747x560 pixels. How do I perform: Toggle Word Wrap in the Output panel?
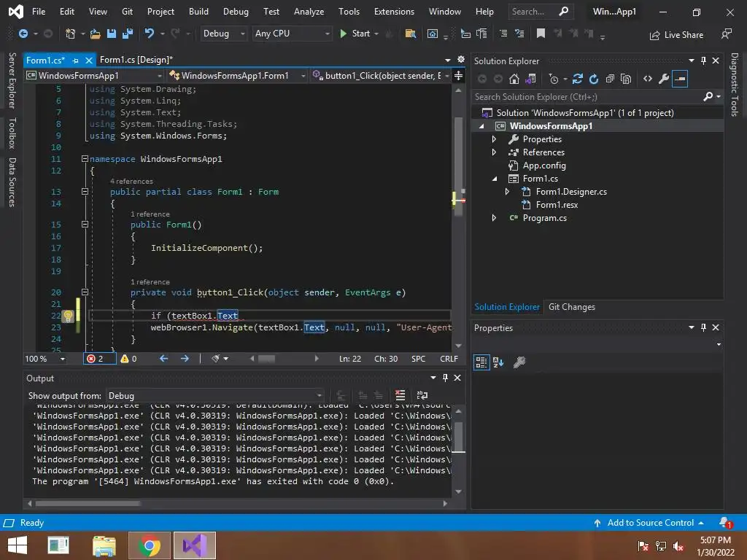[422, 395]
